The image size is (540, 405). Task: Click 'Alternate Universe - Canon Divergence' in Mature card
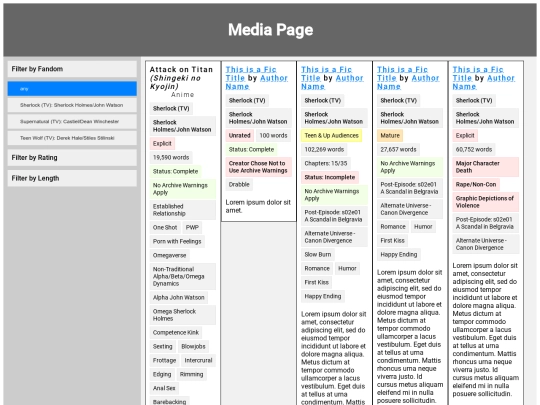[410, 209]
